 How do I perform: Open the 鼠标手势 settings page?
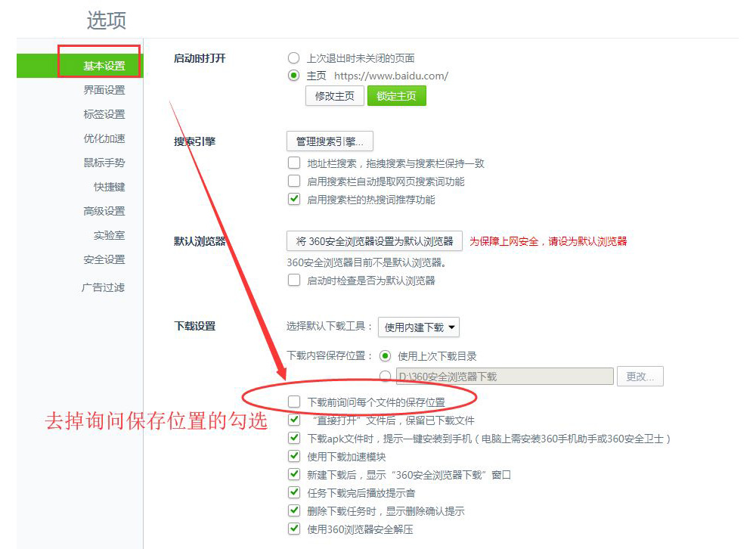pos(104,163)
